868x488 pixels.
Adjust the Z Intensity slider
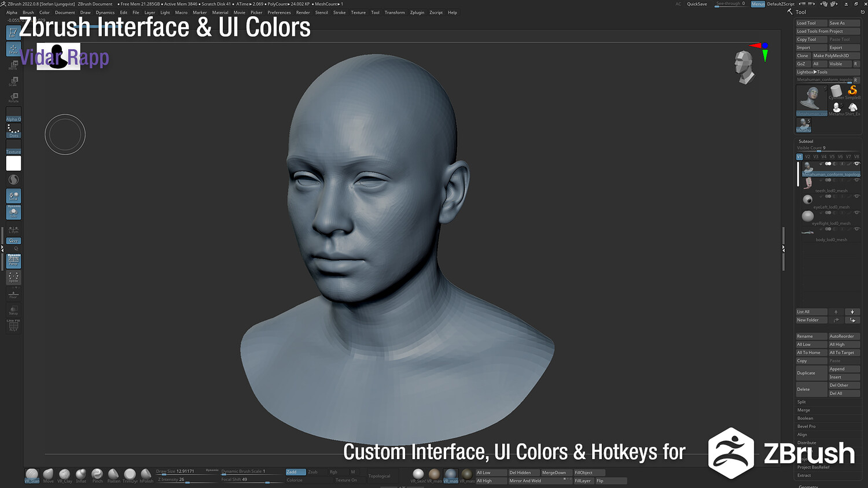[x=187, y=480]
